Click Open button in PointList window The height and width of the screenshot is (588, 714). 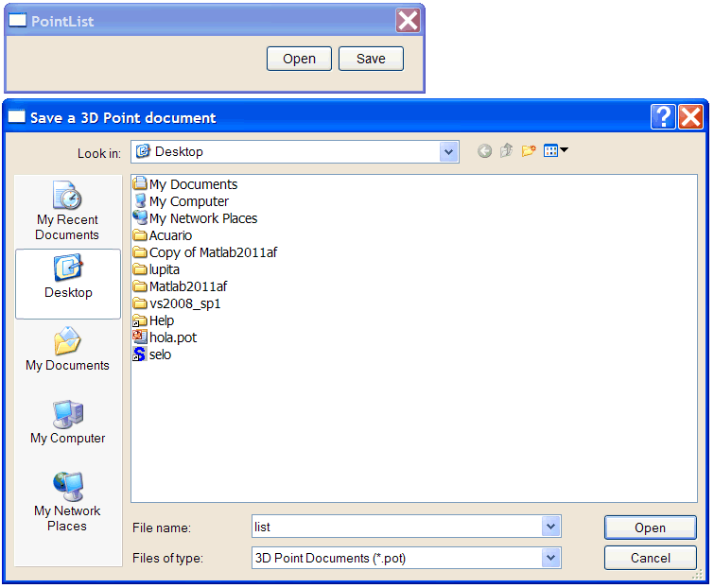pyautogui.click(x=299, y=59)
